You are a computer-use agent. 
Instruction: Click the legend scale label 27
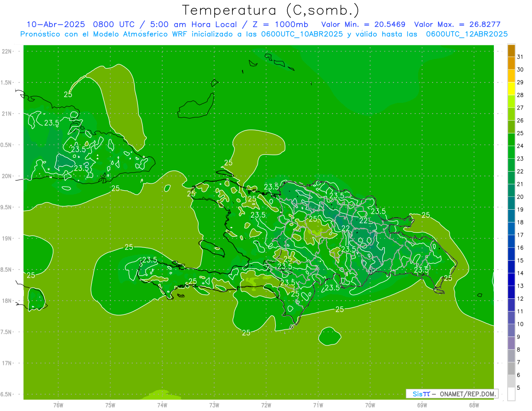click(x=520, y=108)
